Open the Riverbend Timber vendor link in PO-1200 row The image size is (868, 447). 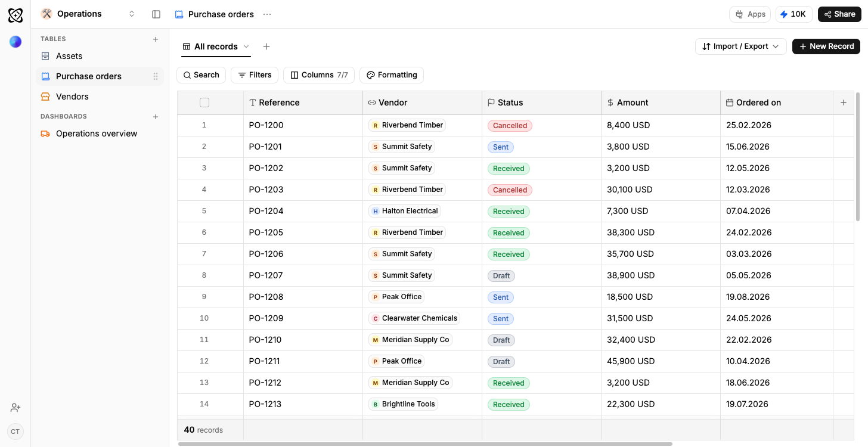pyautogui.click(x=407, y=125)
